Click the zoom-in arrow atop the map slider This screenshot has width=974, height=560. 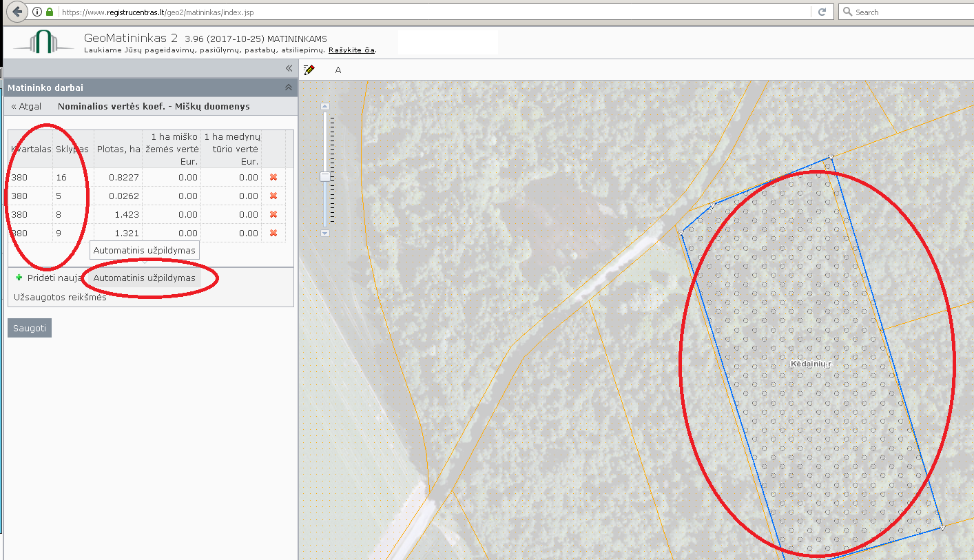point(325,106)
